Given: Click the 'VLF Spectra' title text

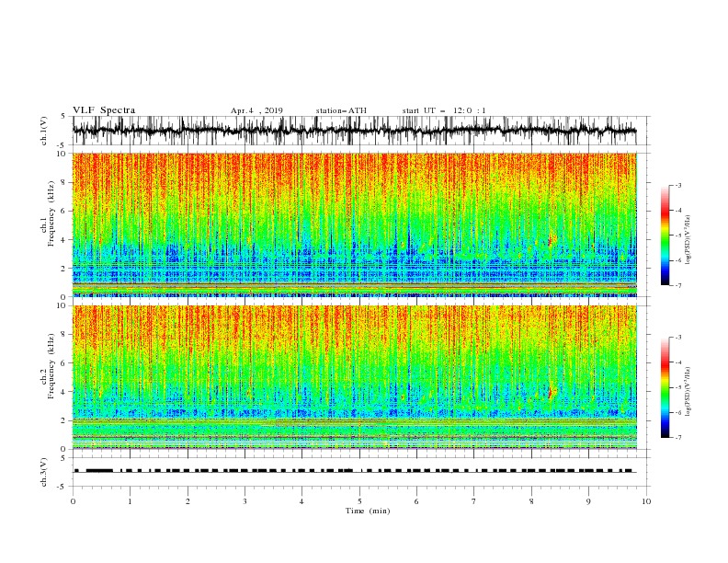Looking at the screenshot, I should pyautogui.click(x=104, y=110).
